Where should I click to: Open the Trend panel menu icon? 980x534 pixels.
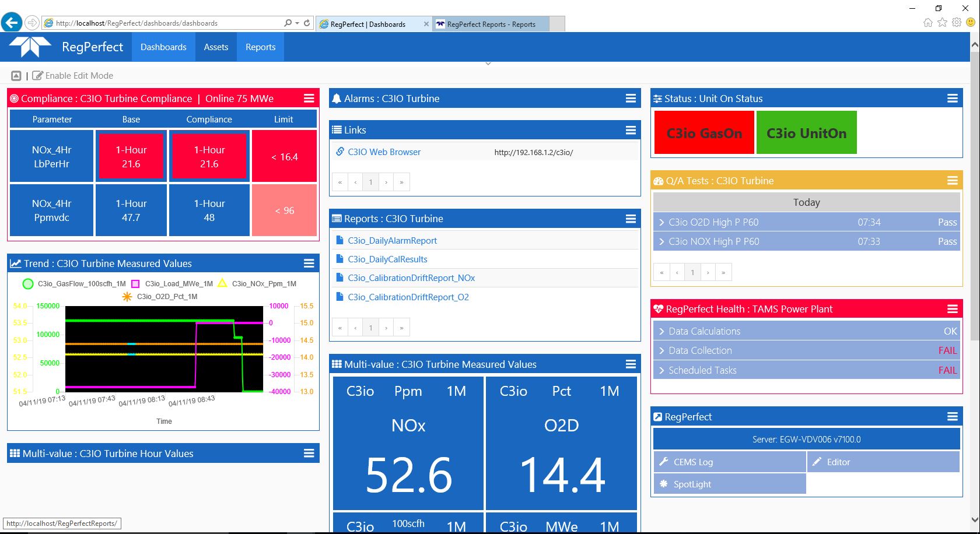(x=309, y=264)
